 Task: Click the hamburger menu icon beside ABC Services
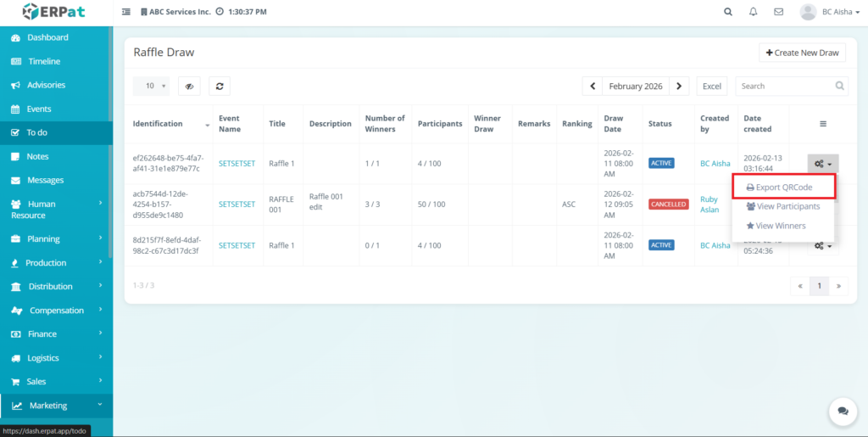point(126,12)
